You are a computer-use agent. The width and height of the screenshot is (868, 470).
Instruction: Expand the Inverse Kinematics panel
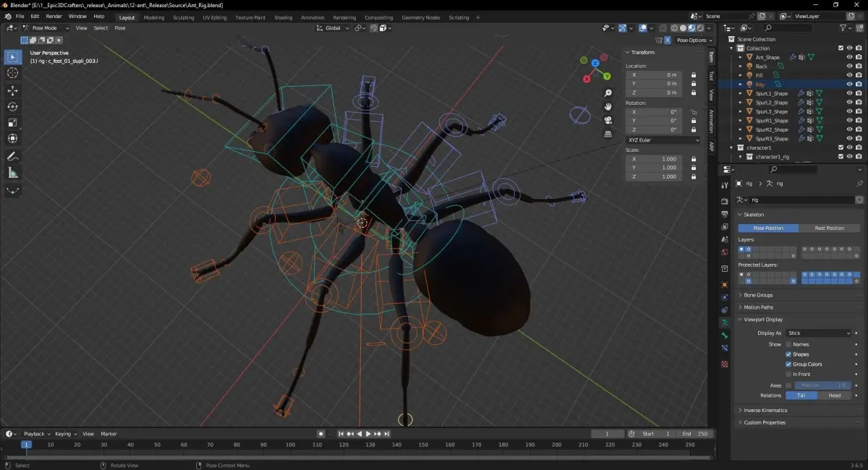[x=765, y=410]
